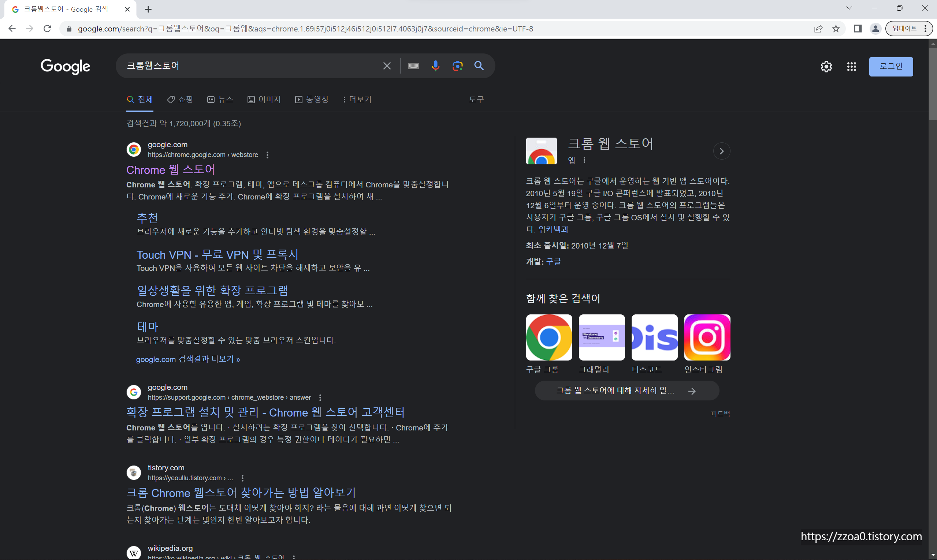Open the Touch VPN sitelink
The image size is (937, 560).
click(x=217, y=255)
